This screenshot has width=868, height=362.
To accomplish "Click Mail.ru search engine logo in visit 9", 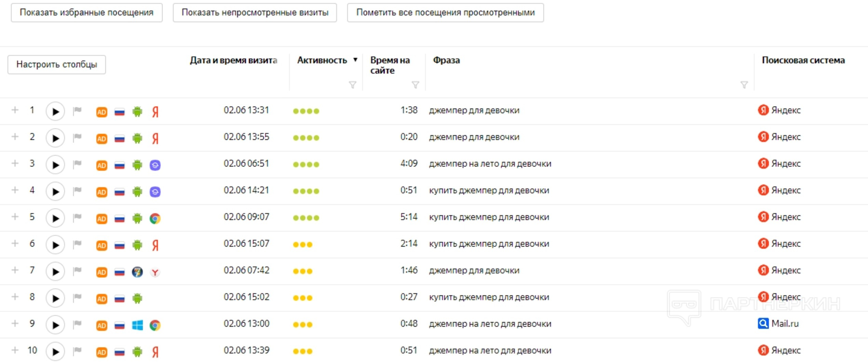I will coord(763,323).
